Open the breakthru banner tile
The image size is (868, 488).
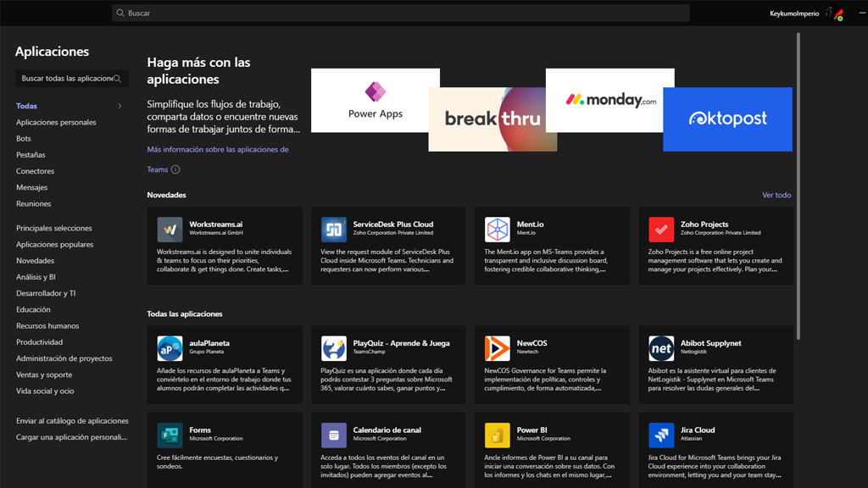(x=492, y=119)
